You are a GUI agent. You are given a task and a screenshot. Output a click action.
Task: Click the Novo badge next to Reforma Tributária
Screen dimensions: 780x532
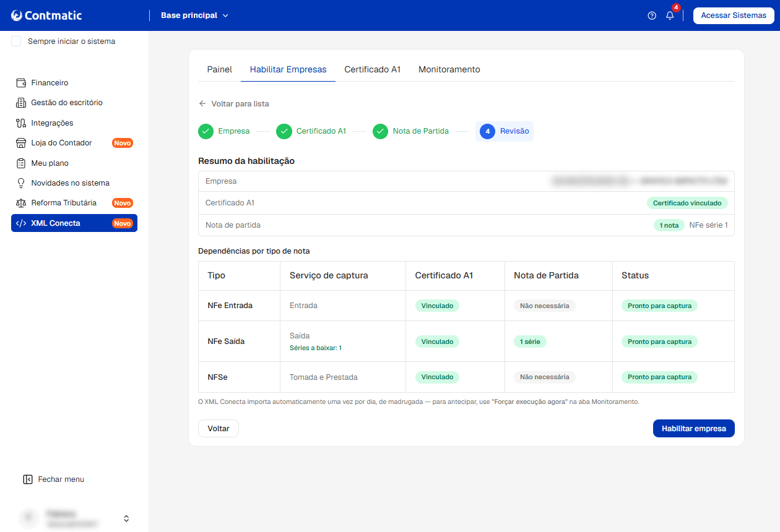[x=123, y=203]
